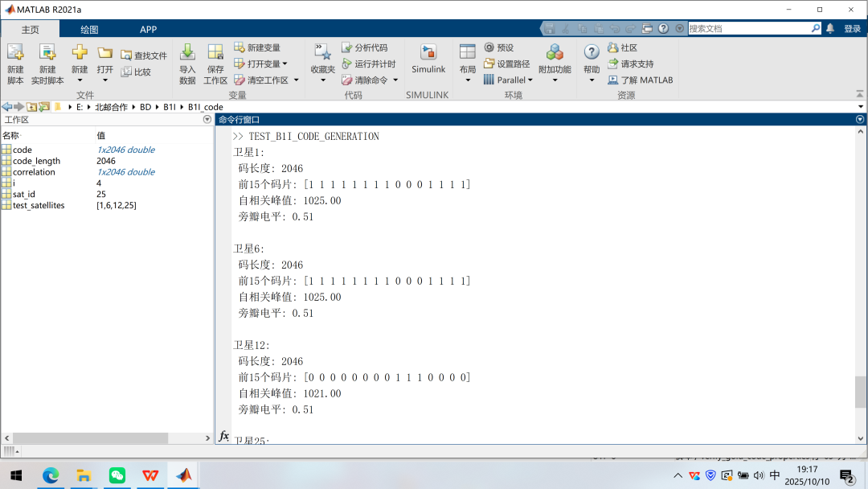Open the Command Window actions menu
Image resolution: width=868 pixels, height=489 pixels.
click(x=860, y=120)
